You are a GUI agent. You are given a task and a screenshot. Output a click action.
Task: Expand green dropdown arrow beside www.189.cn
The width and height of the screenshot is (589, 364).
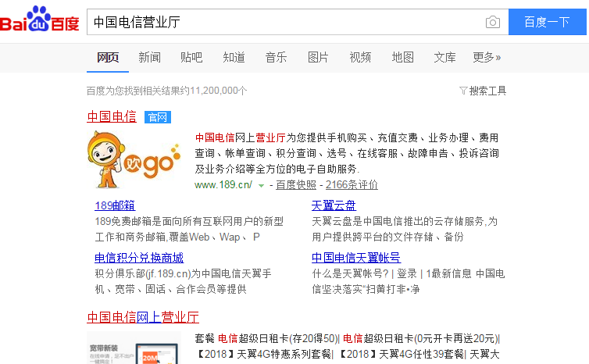tap(261, 186)
